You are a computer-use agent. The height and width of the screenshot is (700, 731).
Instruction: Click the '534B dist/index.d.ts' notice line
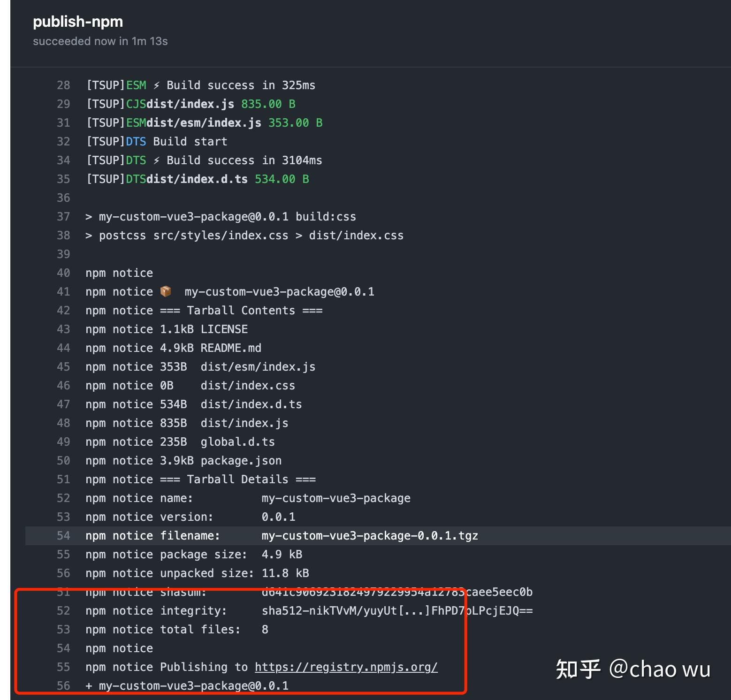tap(194, 404)
